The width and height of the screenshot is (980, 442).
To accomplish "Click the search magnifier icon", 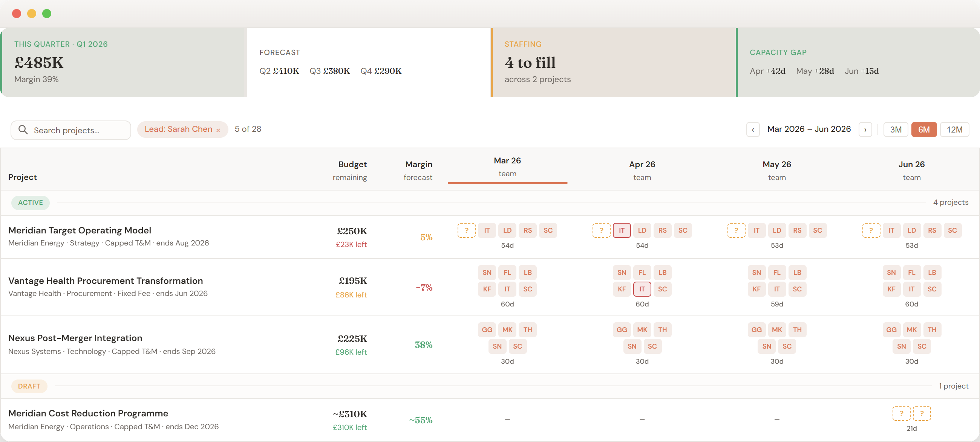I will [x=23, y=130].
